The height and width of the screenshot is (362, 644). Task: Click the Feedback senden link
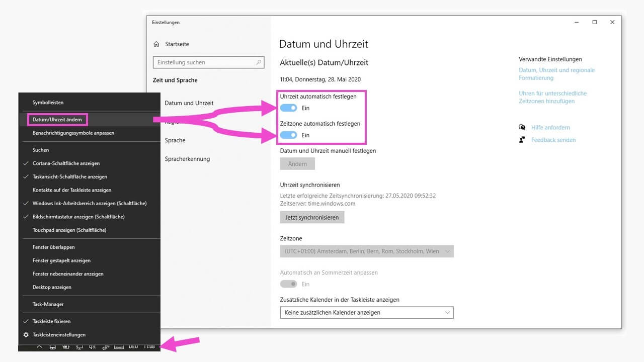553,140
